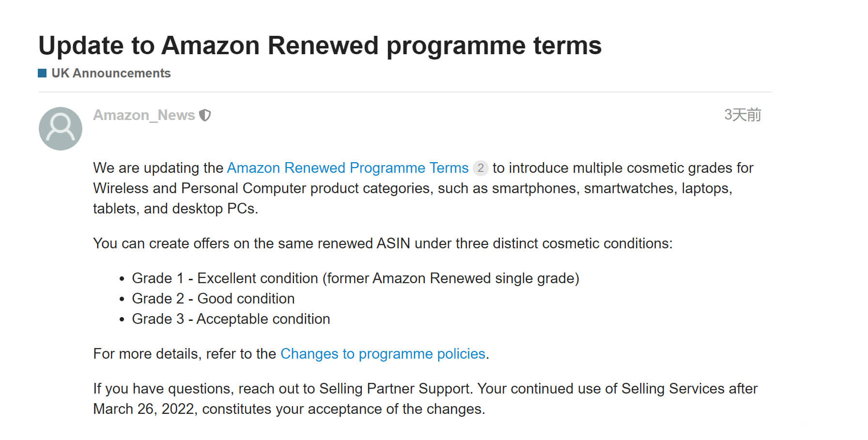868x440 pixels.
Task: Click the 'Selling Partner Support' text
Action: (394, 389)
